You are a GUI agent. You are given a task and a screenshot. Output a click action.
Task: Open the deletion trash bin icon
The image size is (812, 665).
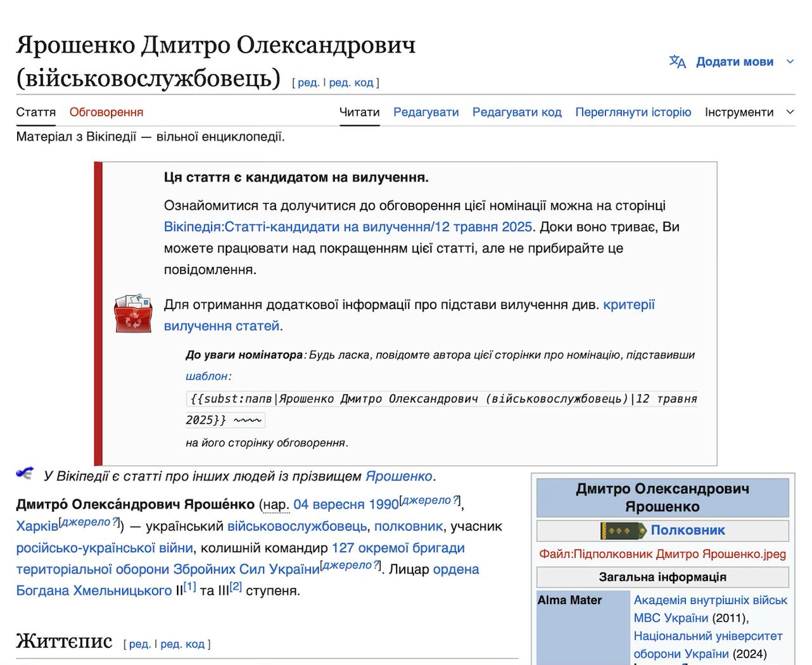tap(133, 313)
